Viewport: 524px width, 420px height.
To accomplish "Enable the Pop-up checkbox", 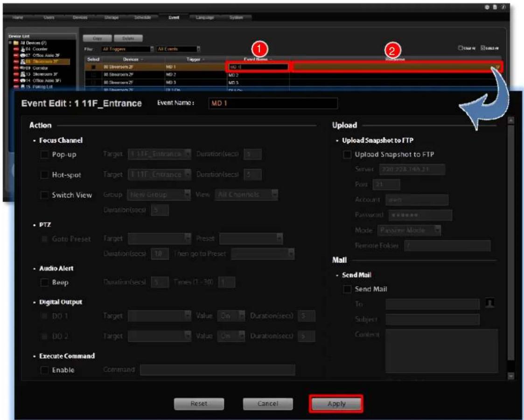I will click(x=44, y=154).
